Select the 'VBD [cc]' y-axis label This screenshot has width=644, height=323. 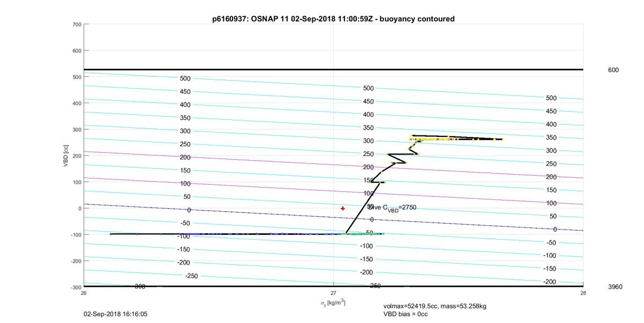point(65,155)
